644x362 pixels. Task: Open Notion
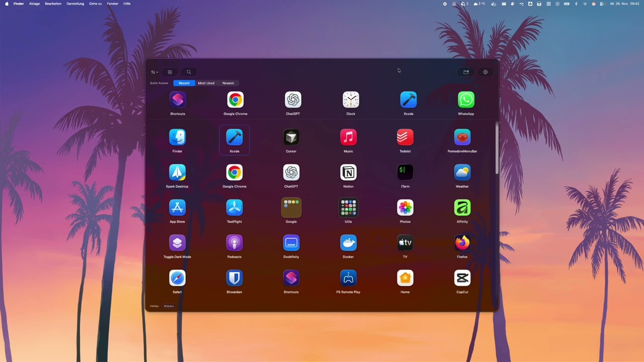pos(348,172)
